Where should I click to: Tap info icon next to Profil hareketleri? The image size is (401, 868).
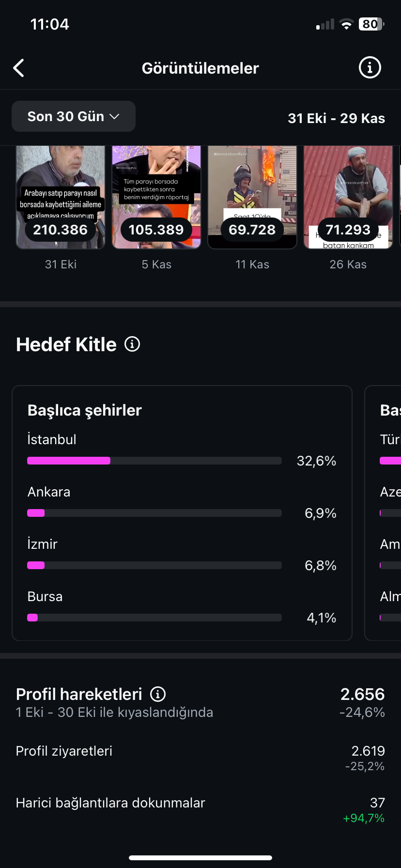(x=158, y=694)
